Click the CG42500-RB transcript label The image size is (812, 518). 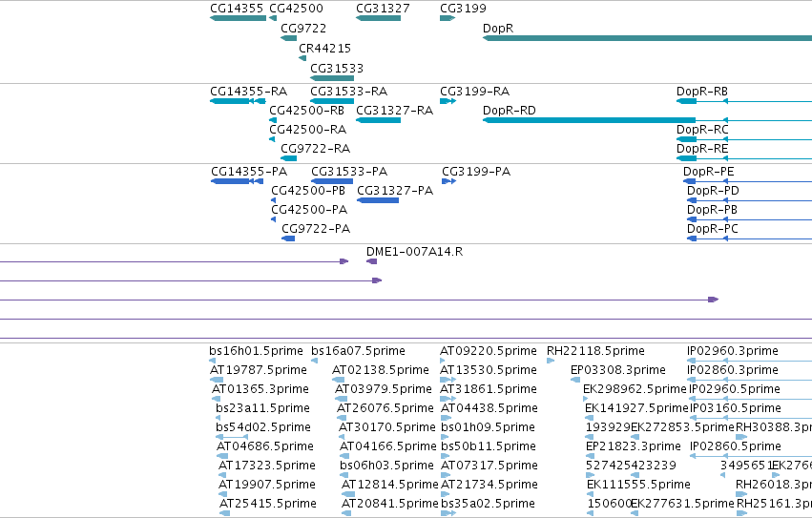pyautogui.click(x=306, y=111)
